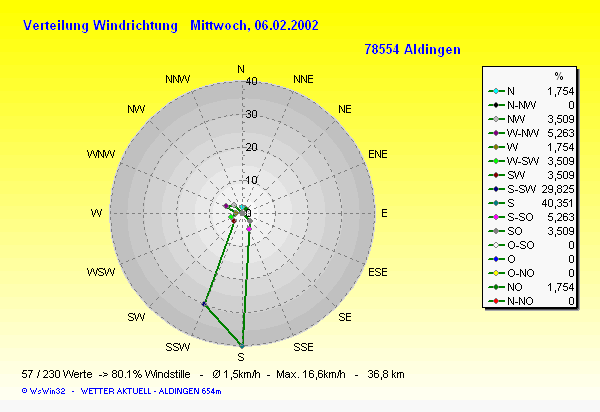Click the N legend marker at top
Screen dimensions: 600x412
497,90
